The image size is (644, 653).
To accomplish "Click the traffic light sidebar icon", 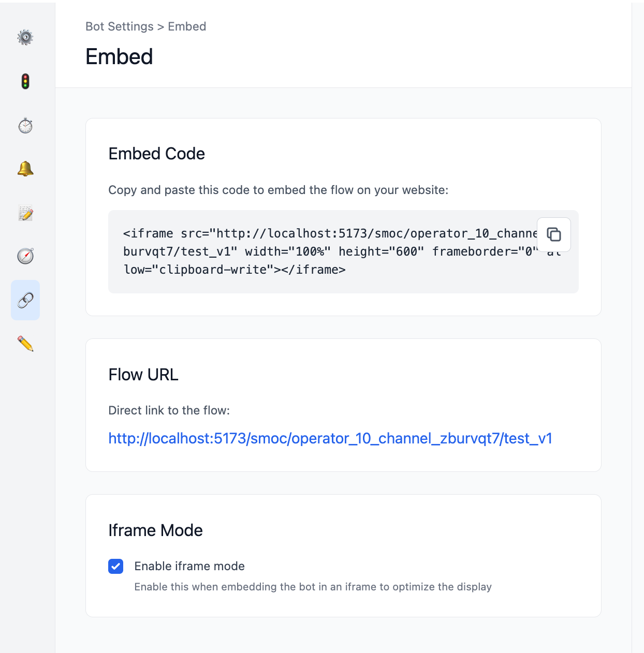I will coord(25,81).
